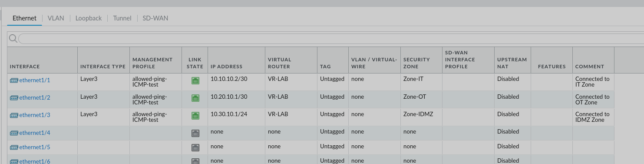Open the ethernet1/4 interface link
644x164 pixels.
tap(35, 133)
